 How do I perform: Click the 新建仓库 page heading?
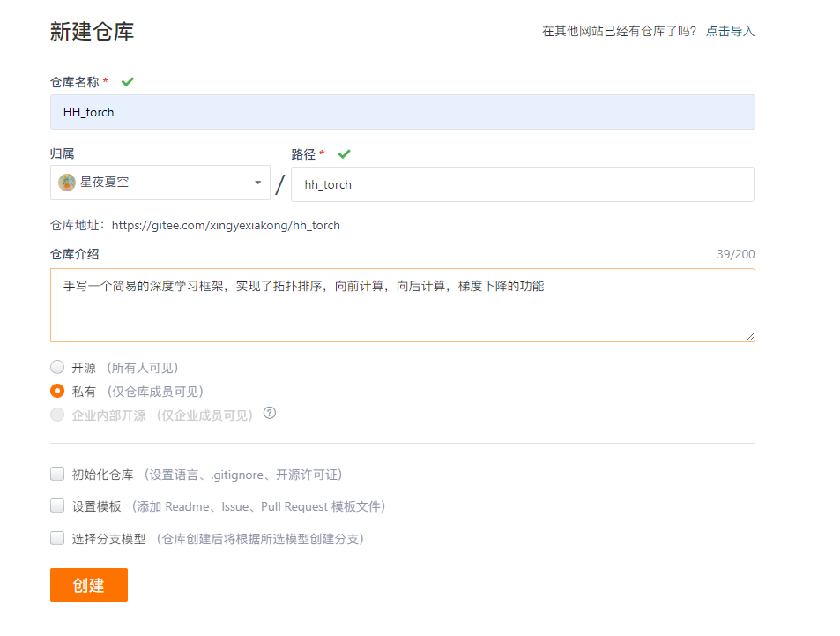pyautogui.click(x=93, y=32)
